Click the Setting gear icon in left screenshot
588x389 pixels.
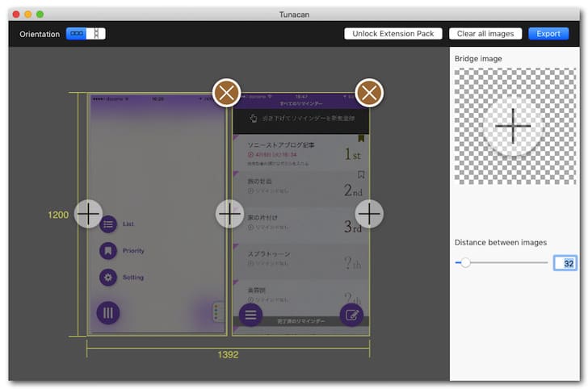coord(108,278)
